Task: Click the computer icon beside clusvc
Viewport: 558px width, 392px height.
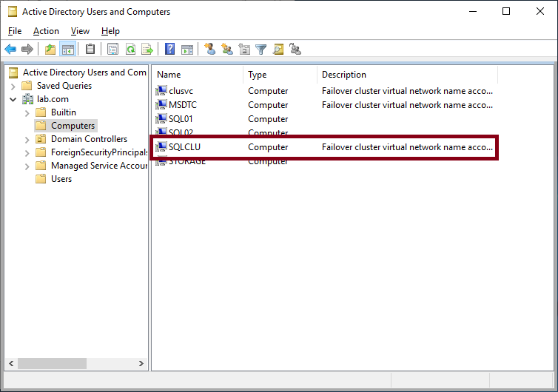Action: [x=161, y=91]
